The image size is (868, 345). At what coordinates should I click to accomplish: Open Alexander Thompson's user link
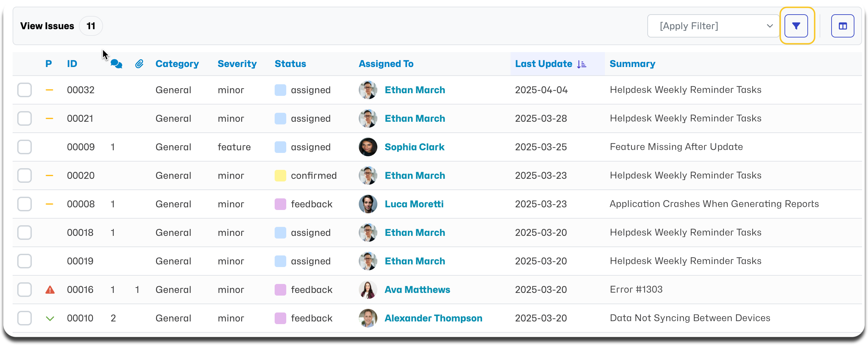point(433,318)
